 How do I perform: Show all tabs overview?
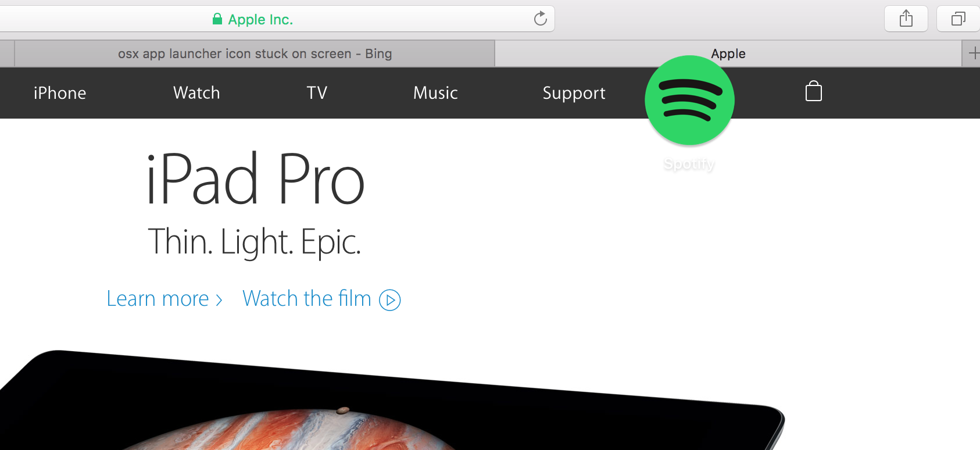[x=958, y=19]
